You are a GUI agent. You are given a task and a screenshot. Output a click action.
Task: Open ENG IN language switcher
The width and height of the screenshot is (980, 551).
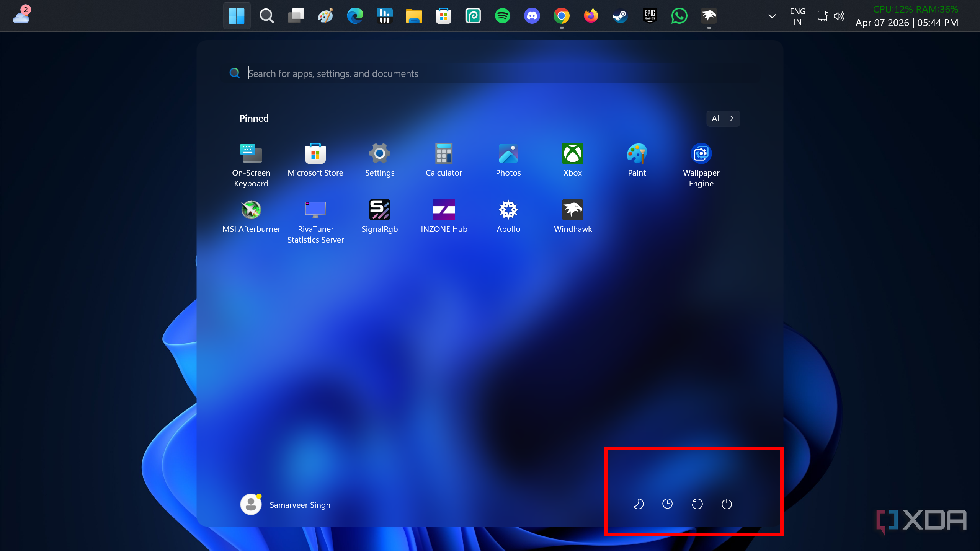(x=797, y=16)
